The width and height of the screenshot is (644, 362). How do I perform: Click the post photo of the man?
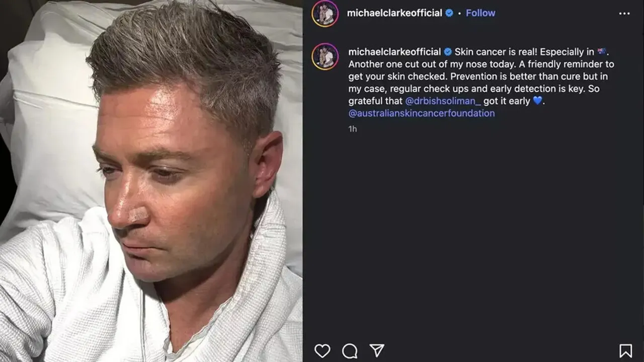pos(151,181)
